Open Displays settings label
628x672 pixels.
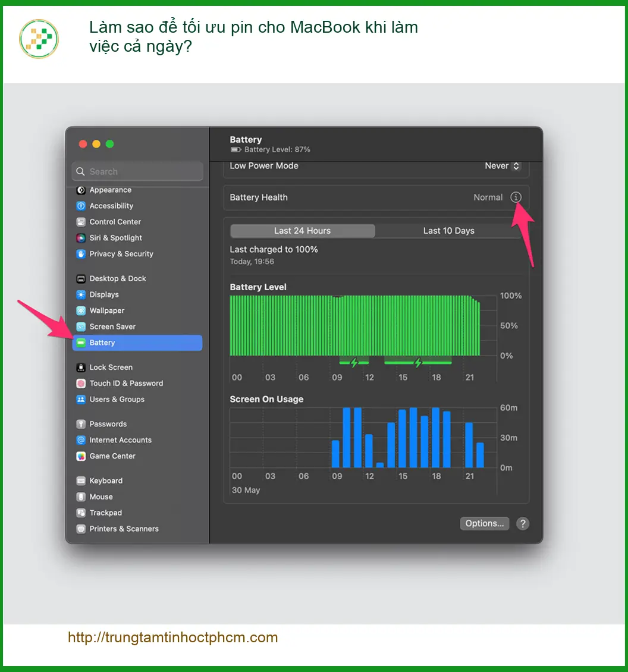click(103, 294)
